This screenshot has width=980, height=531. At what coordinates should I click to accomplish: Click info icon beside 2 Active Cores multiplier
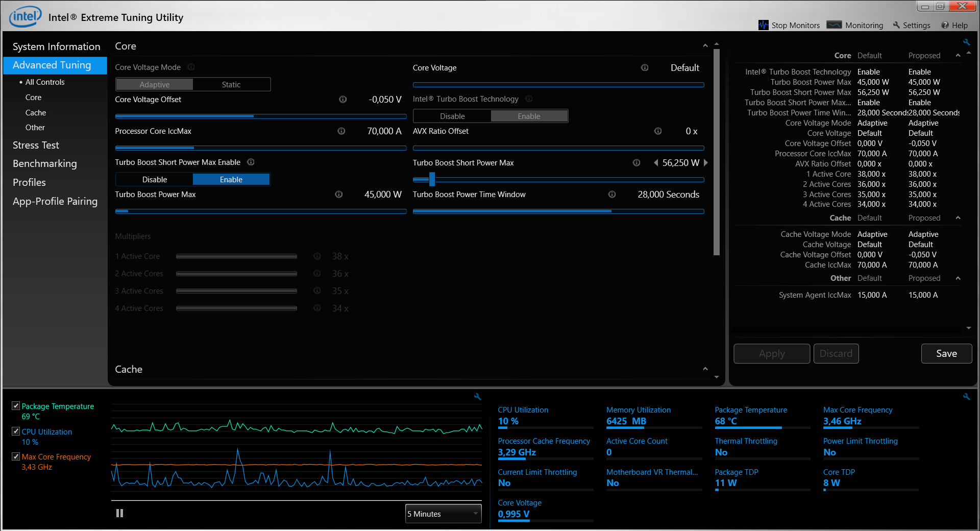click(x=317, y=273)
